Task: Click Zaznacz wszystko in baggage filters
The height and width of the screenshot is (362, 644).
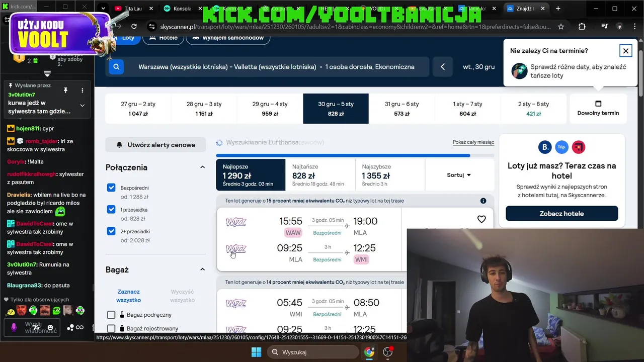Action: (x=128, y=296)
